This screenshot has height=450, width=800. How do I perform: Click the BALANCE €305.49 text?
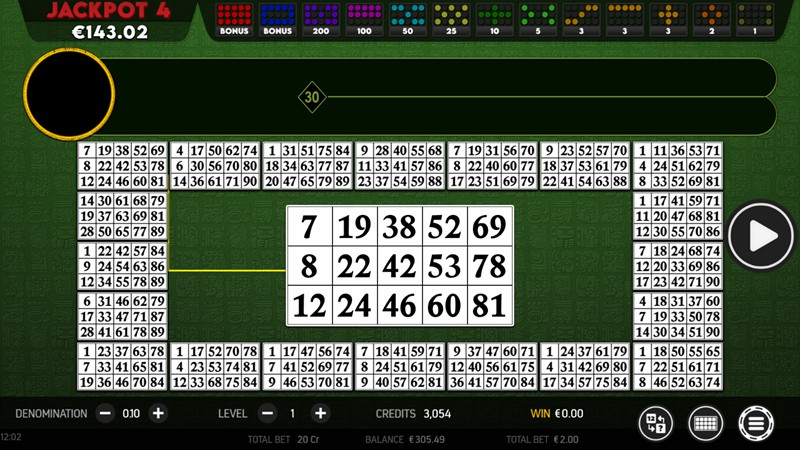(x=405, y=439)
